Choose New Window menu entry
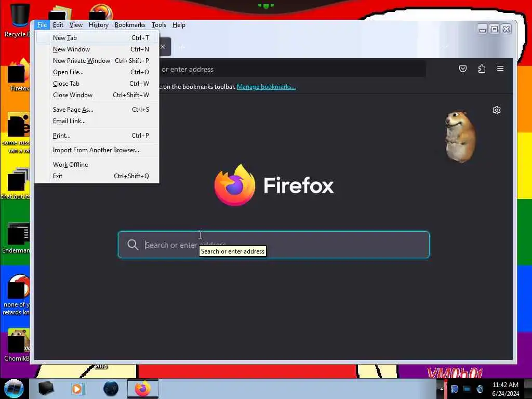 click(97, 49)
